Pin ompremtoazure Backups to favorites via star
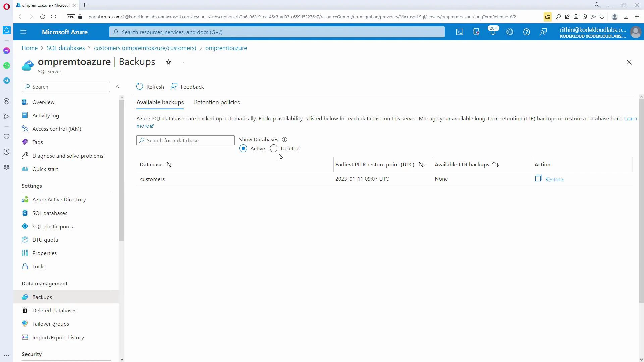The height and width of the screenshot is (362, 644). [168, 62]
